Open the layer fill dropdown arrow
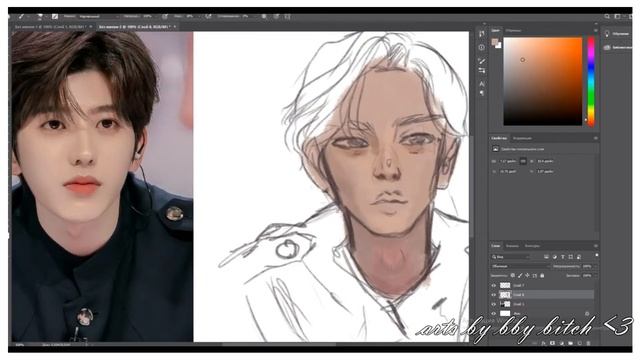The image size is (640, 360). pyautogui.click(x=595, y=276)
